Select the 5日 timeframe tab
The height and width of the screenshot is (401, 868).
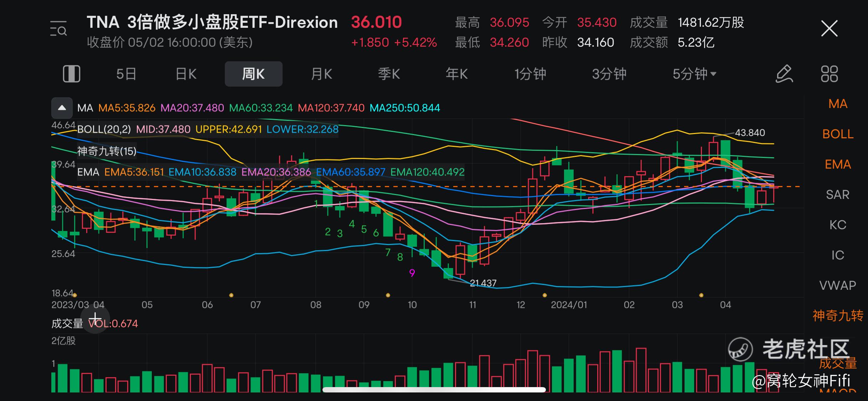tap(126, 74)
